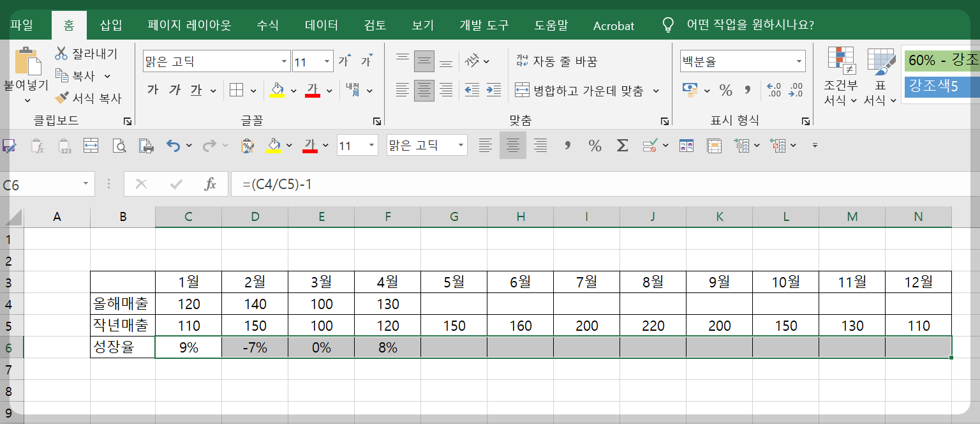Open alignment (맞춤) group dialog launcher

pyautogui.click(x=665, y=121)
